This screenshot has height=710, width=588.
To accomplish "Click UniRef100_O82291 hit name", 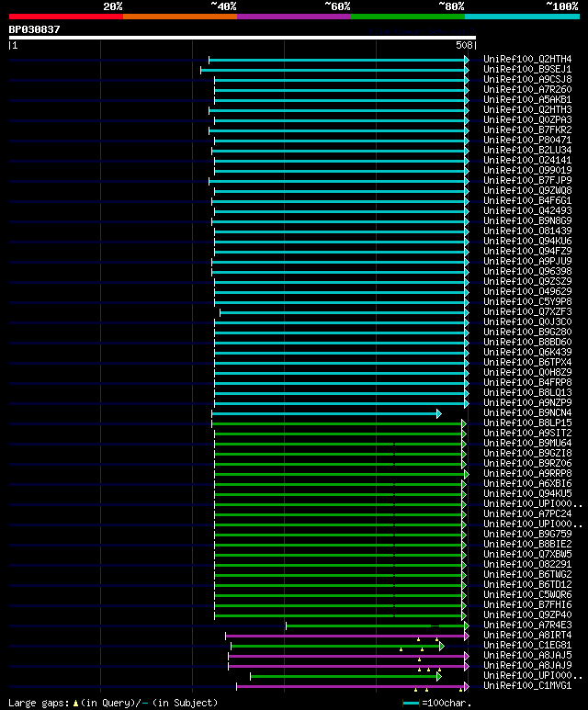I will (527, 564).
